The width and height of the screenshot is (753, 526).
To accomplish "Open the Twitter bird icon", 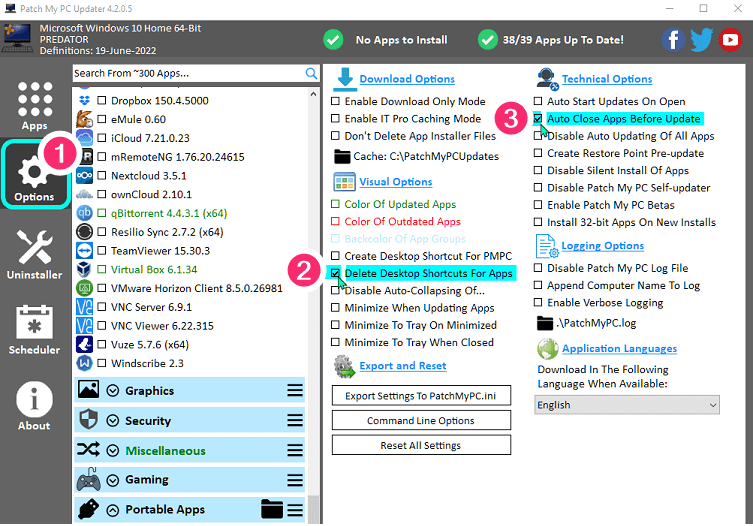I will 702,40.
